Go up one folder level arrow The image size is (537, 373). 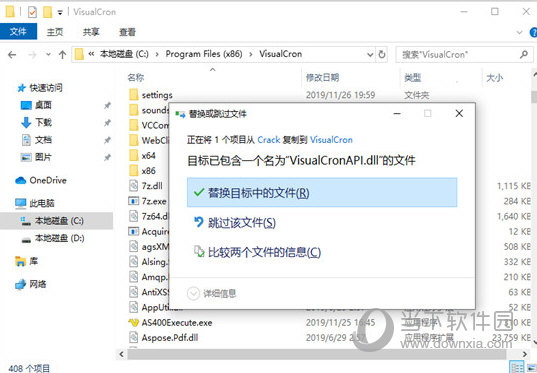(62, 54)
